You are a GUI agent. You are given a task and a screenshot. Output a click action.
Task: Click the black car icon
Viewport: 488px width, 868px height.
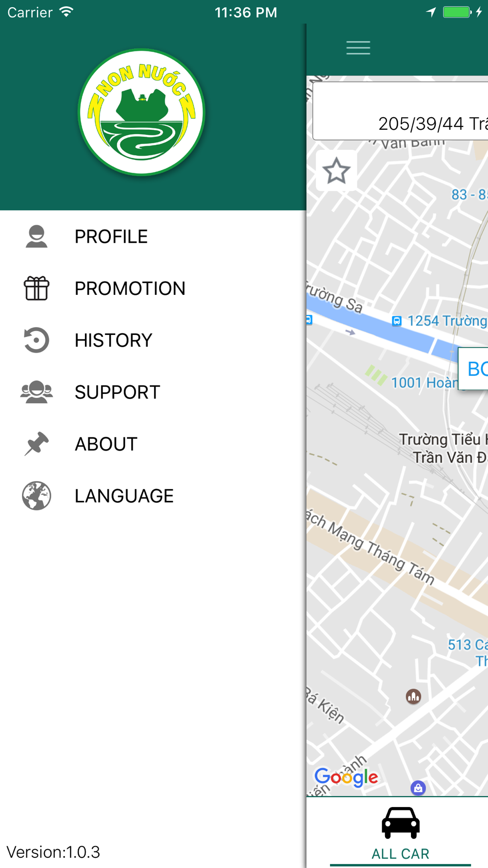401,823
